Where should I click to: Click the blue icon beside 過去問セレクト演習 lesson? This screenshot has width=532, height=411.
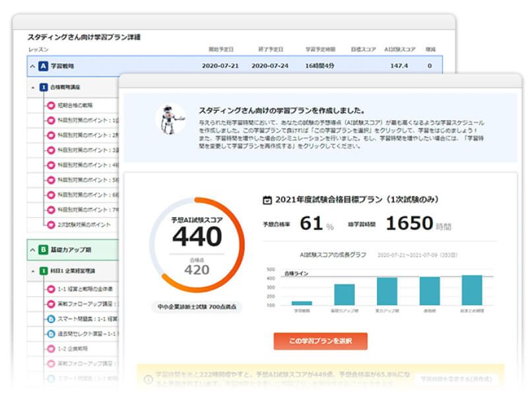[51, 333]
